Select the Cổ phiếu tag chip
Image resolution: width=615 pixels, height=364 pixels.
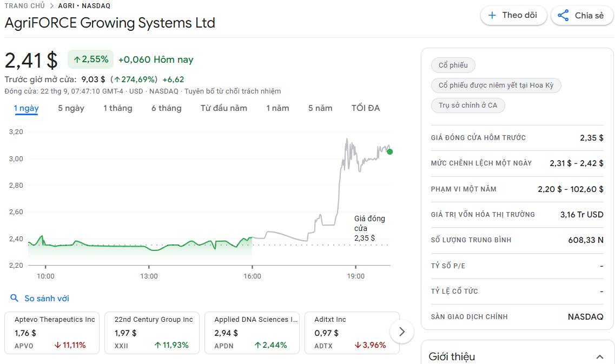coord(453,65)
